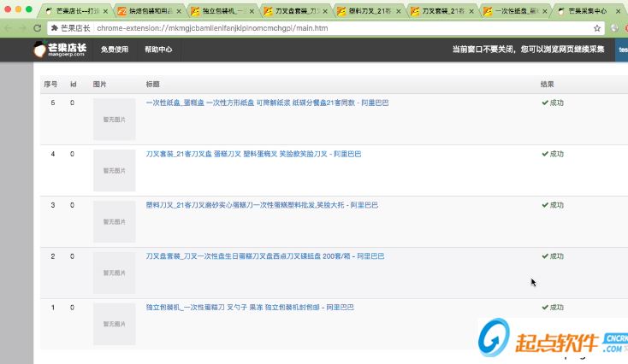Click the placeholder thumbnail in row 2
Screen dimensions: 628x364
[114, 273]
